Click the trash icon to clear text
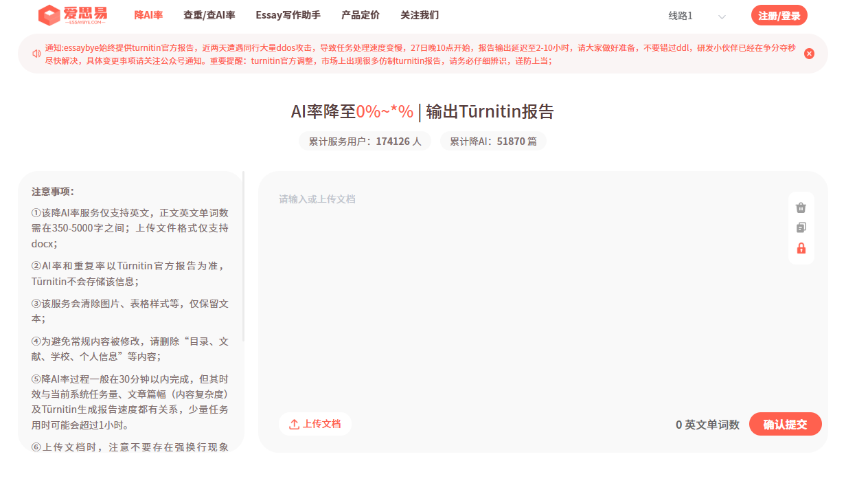The image size is (868, 494). [801, 207]
